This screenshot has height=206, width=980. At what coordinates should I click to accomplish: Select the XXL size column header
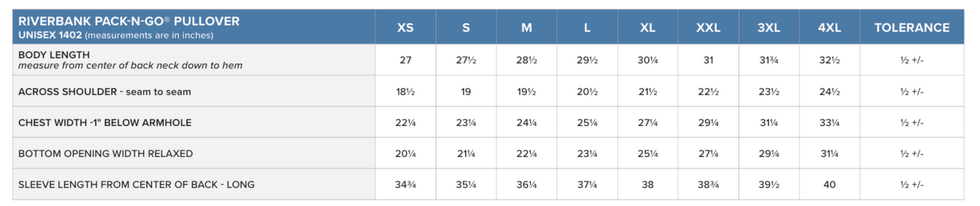(708, 28)
